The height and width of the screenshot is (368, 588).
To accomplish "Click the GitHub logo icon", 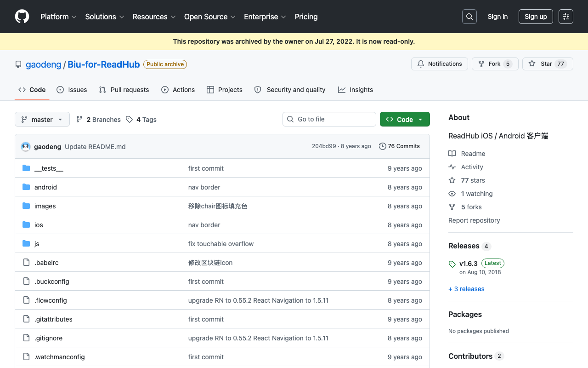I will [x=22, y=17].
